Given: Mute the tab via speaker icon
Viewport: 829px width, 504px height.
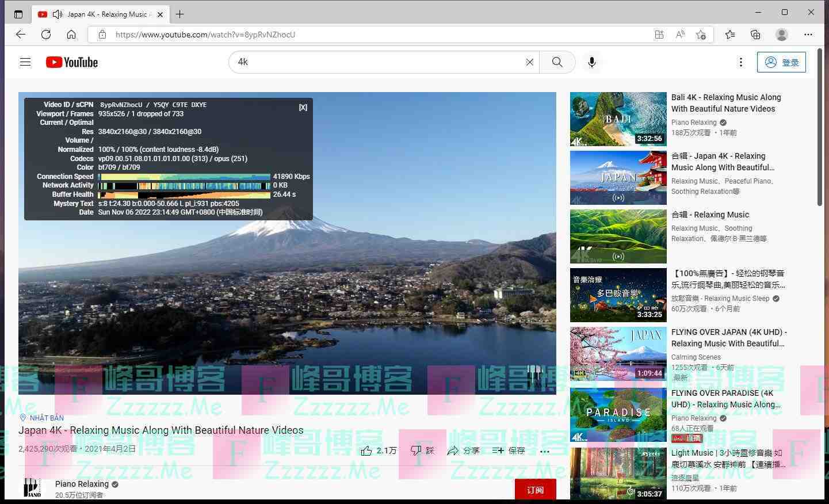Looking at the screenshot, I should (57, 14).
